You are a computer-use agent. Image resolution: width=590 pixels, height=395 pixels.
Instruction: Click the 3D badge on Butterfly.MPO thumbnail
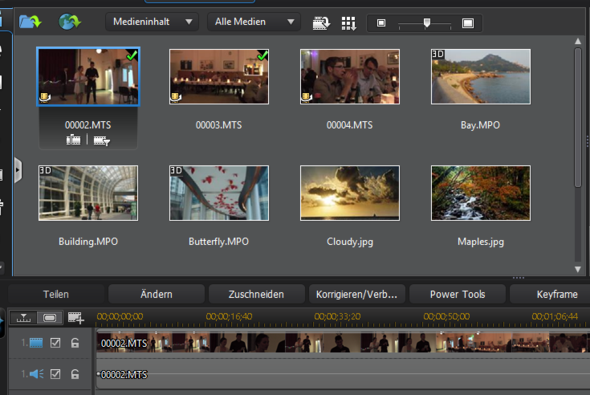point(176,170)
